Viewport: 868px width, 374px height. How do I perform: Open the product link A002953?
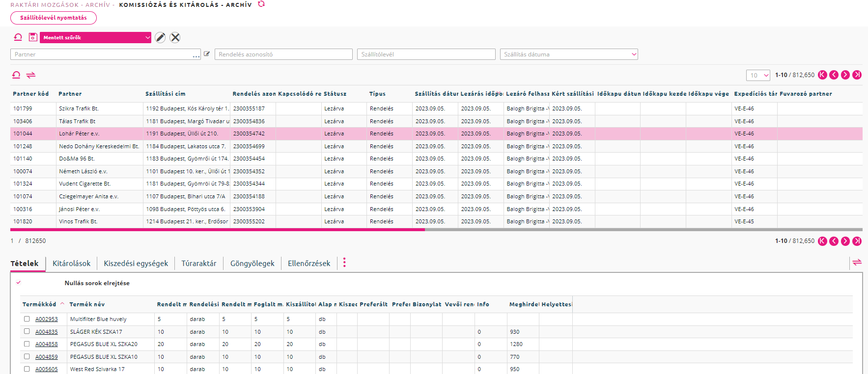coord(47,319)
